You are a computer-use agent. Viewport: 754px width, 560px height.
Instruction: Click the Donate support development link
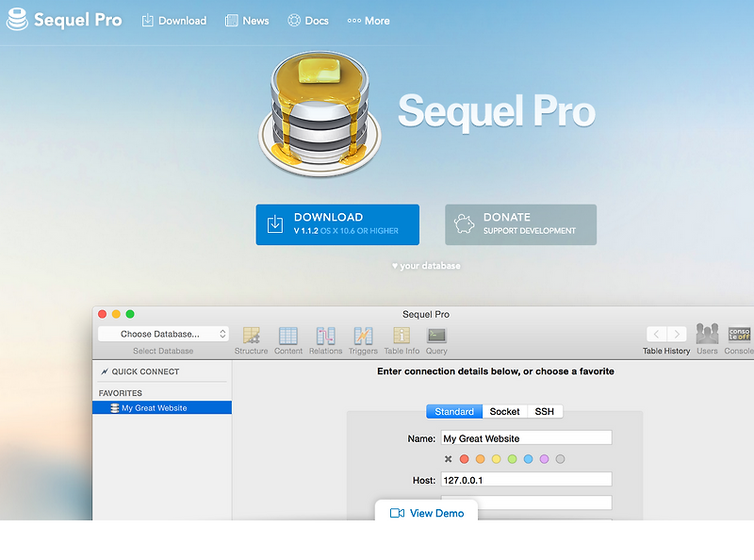[520, 224]
